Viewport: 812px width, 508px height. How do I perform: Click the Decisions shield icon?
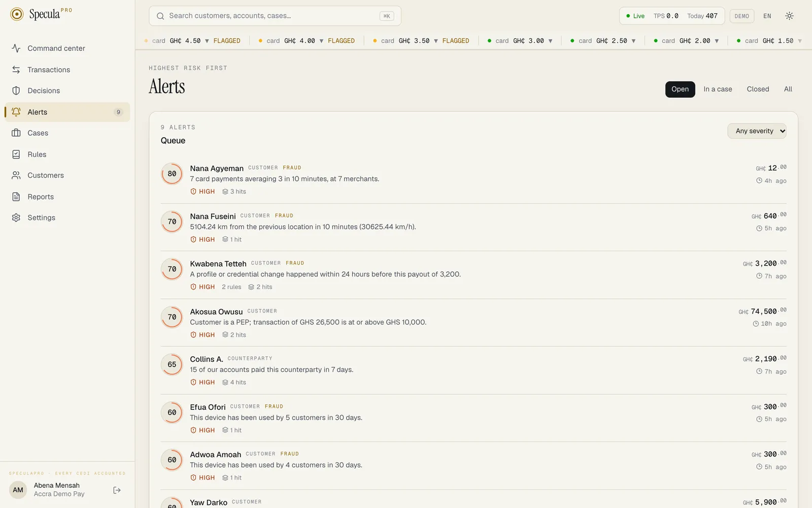[x=16, y=90]
